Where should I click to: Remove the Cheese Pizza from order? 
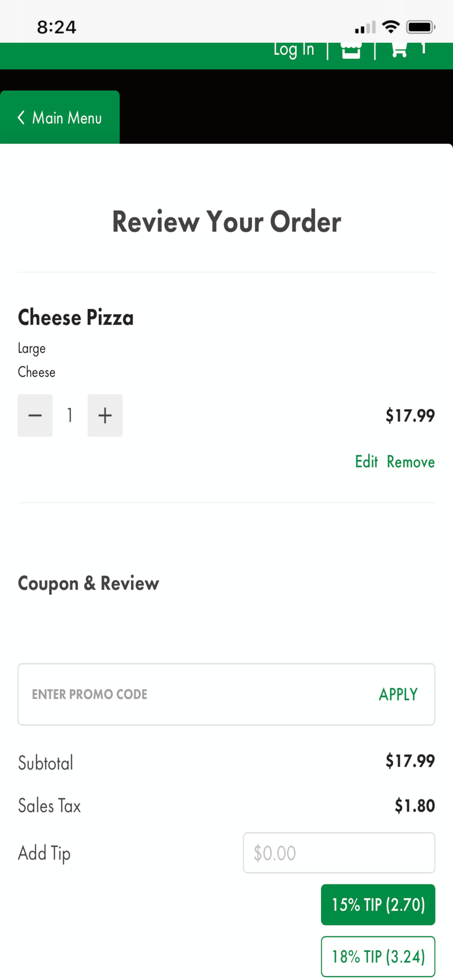411,462
